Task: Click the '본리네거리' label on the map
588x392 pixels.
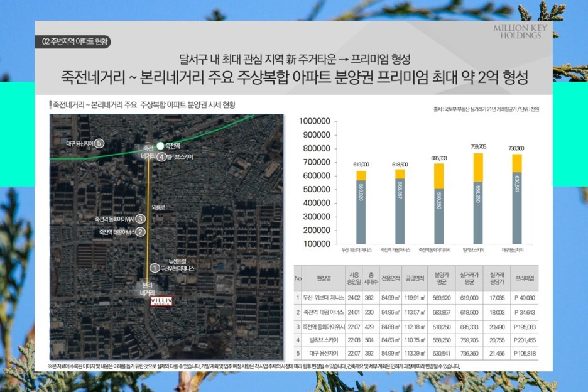Action: [147, 288]
